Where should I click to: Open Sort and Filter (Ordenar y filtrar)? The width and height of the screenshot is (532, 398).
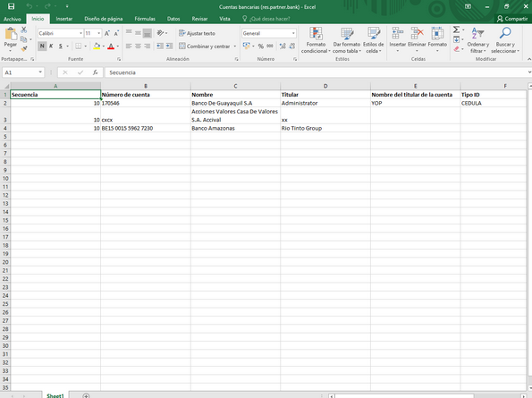[477, 40]
